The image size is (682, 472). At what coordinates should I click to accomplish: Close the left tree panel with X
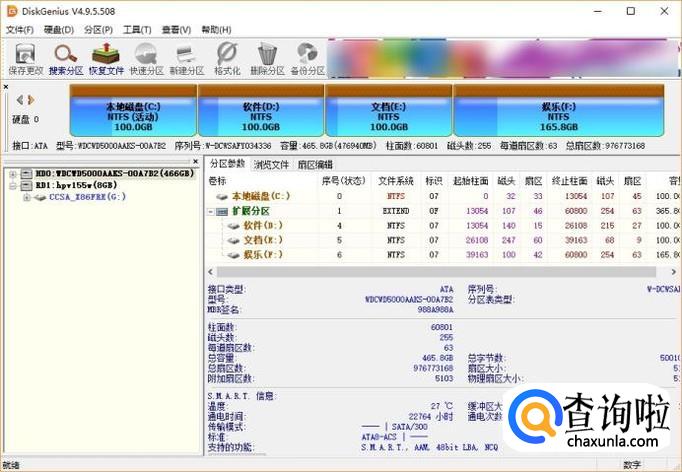[x=195, y=161]
